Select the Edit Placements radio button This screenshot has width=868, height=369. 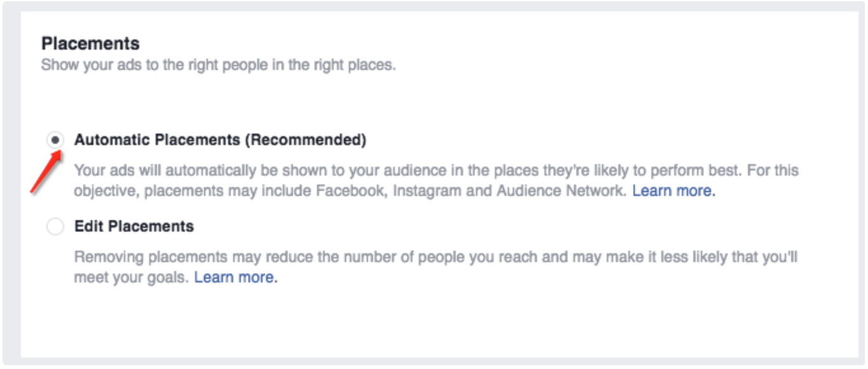click(x=55, y=226)
